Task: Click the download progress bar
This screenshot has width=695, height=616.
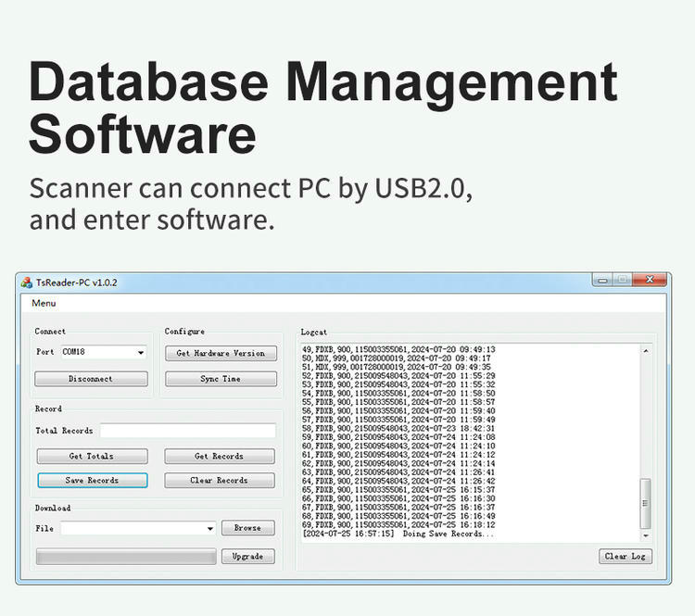Action: pyautogui.click(x=126, y=557)
